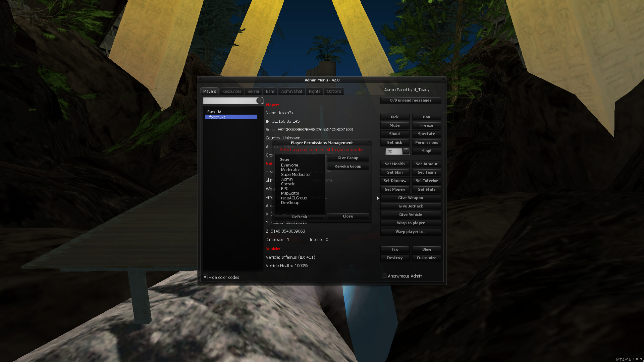Screen dimensions: 644x362
Task: Click the Revoke Group button
Action: [x=348, y=166]
